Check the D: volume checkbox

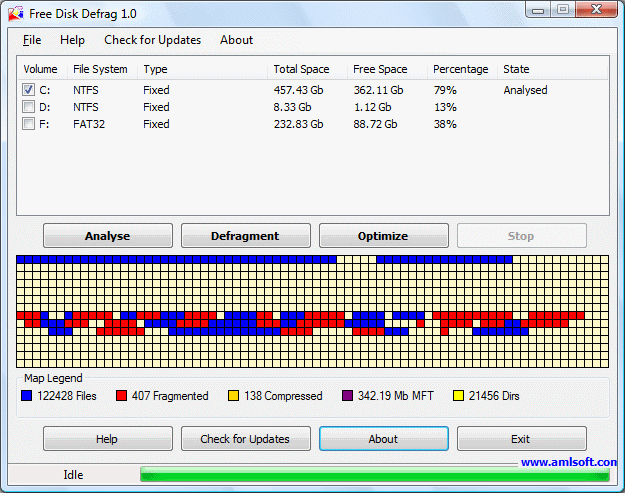(x=28, y=107)
